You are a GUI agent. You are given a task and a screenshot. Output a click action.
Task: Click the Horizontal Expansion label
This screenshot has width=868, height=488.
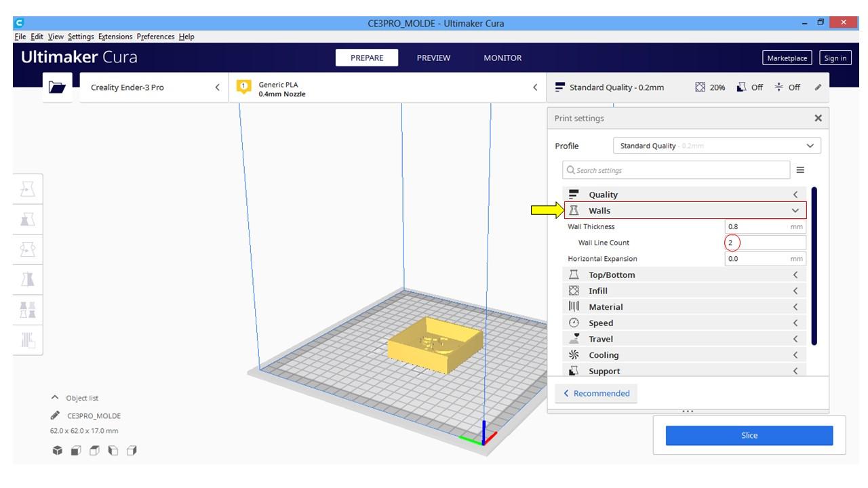coord(602,258)
